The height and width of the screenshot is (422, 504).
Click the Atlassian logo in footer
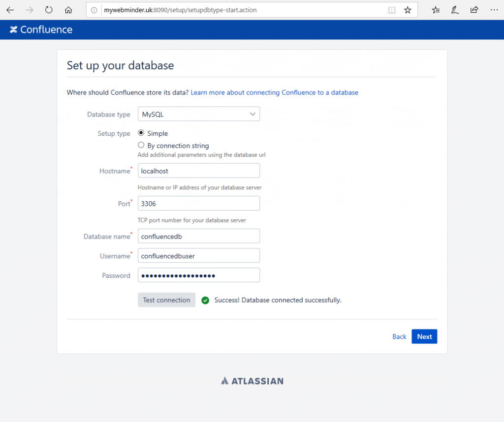tap(252, 381)
